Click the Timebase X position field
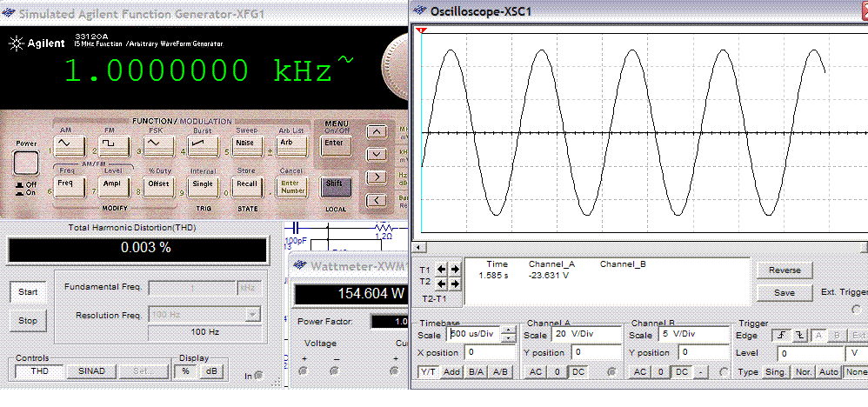This screenshot has height=407, width=868. pyautogui.click(x=490, y=352)
